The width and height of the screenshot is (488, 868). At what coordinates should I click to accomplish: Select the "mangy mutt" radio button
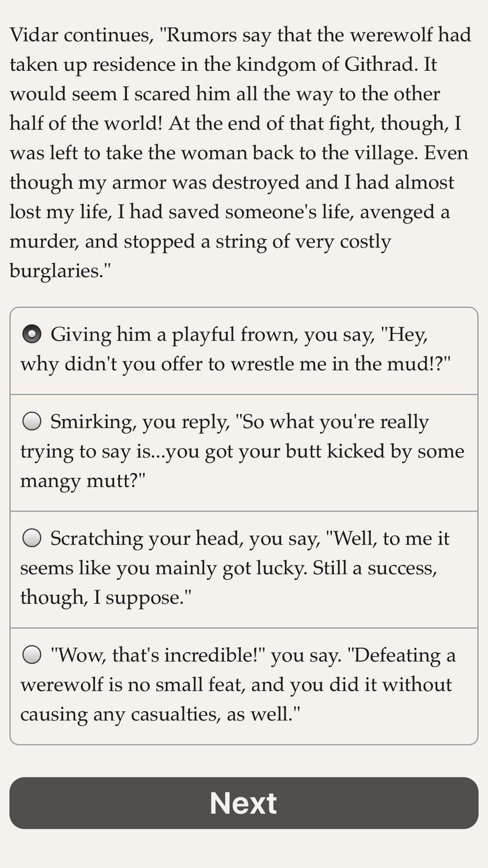pyautogui.click(x=32, y=421)
